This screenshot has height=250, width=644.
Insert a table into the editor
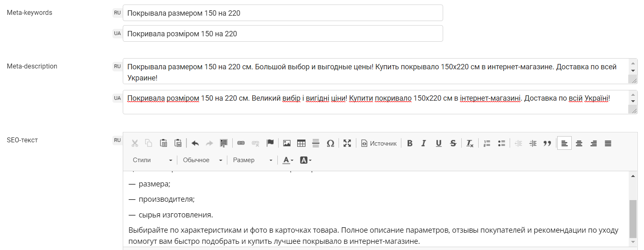(301, 144)
